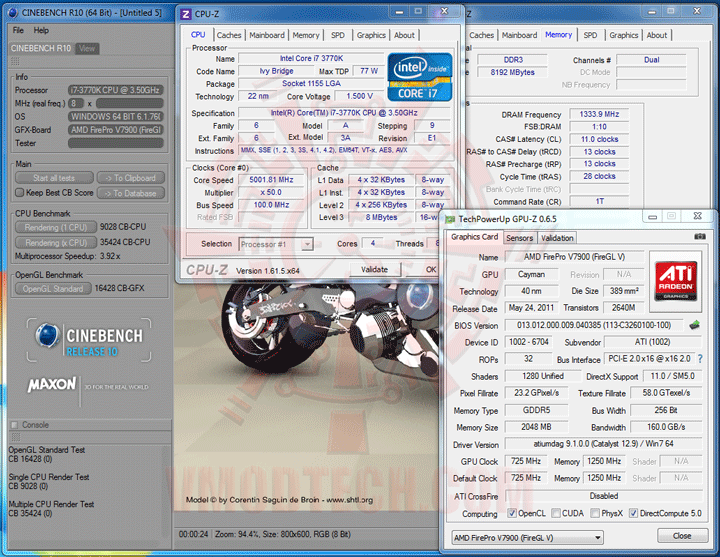Click the Core Speed 5001.81 MHz value
This screenshot has width=720, height=557.
(271, 180)
